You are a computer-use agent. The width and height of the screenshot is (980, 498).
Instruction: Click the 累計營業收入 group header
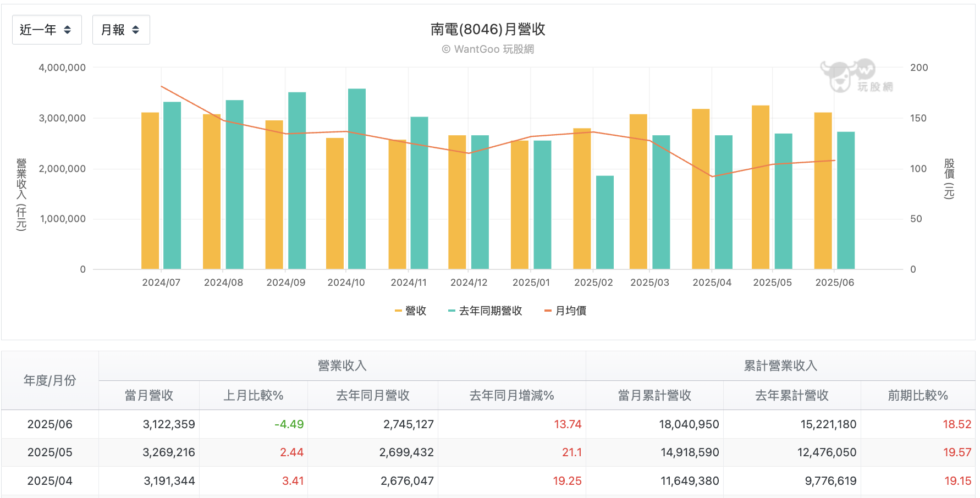pos(780,366)
